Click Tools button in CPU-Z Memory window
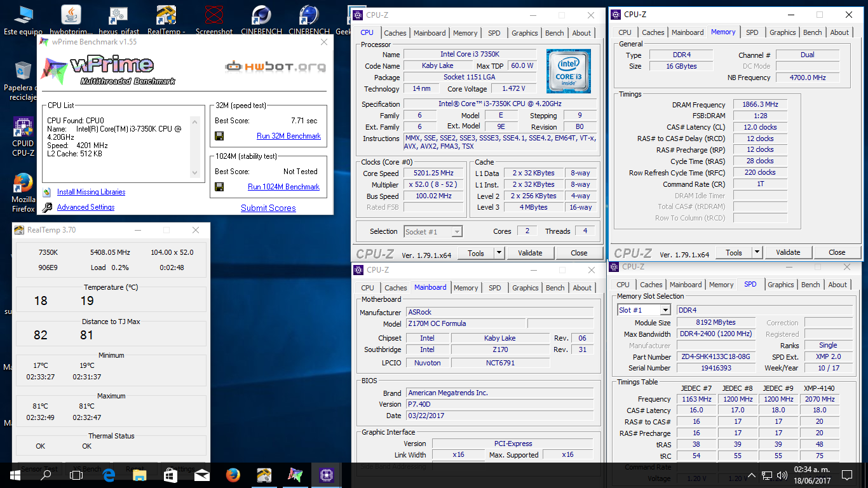 coord(734,252)
